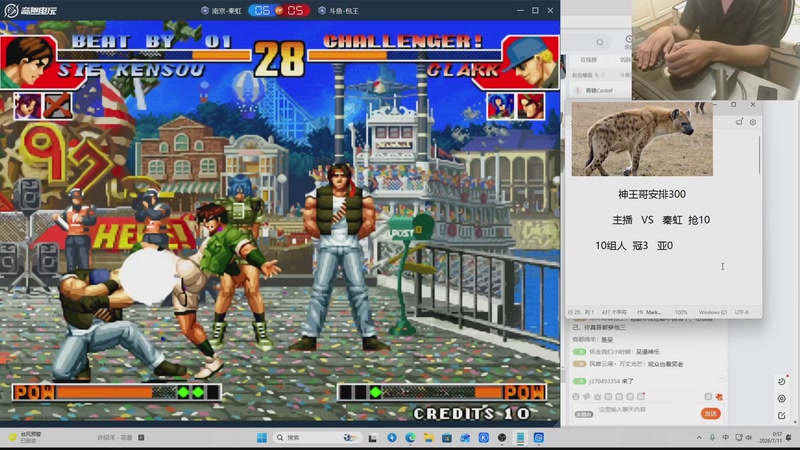The width and height of the screenshot is (800, 450).
Task: Click the Windows line ending status entry
Action: click(x=712, y=312)
